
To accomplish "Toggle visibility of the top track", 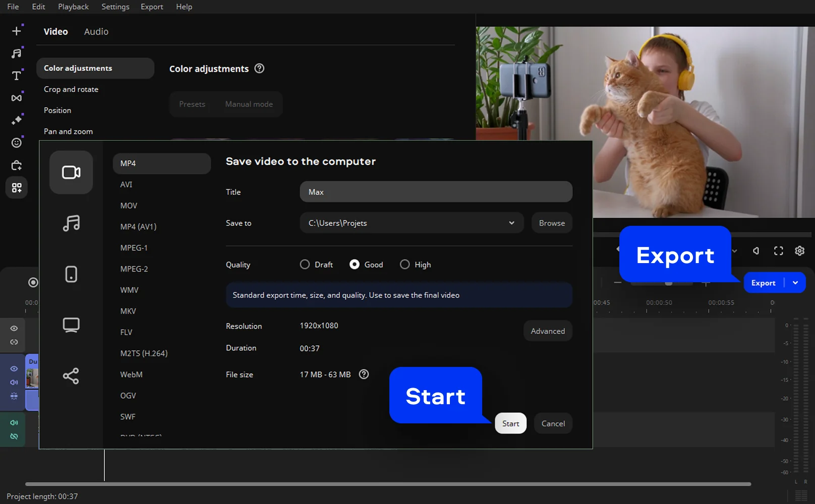I will [14, 329].
